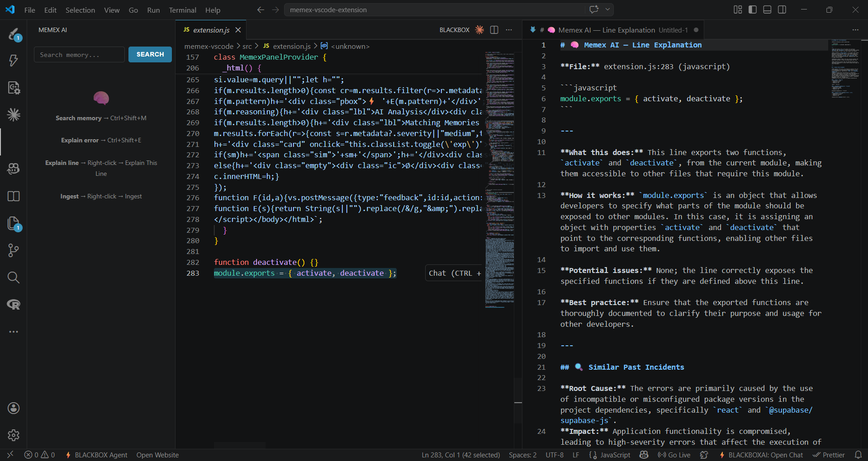Image resolution: width=868 pixels, height=461 pixels.
Task: Open the Accounts icon in activity bar
Action: click(14, 408)
